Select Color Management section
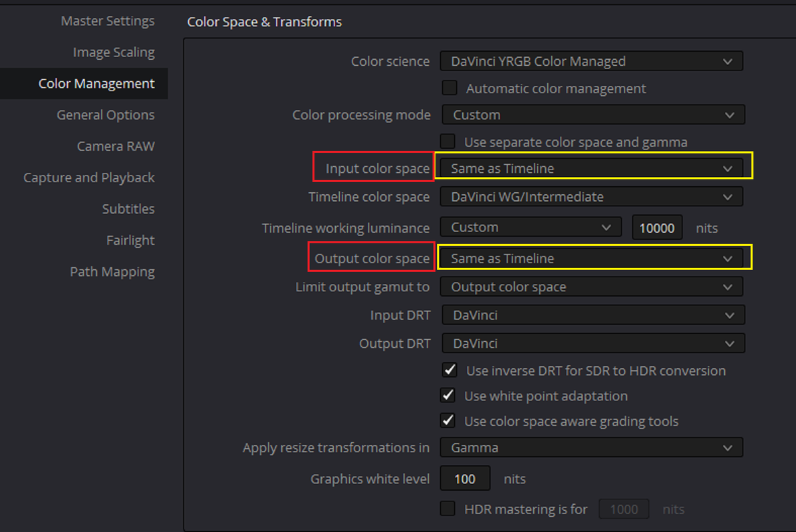 pyautogui.click(x=84, y=83)
